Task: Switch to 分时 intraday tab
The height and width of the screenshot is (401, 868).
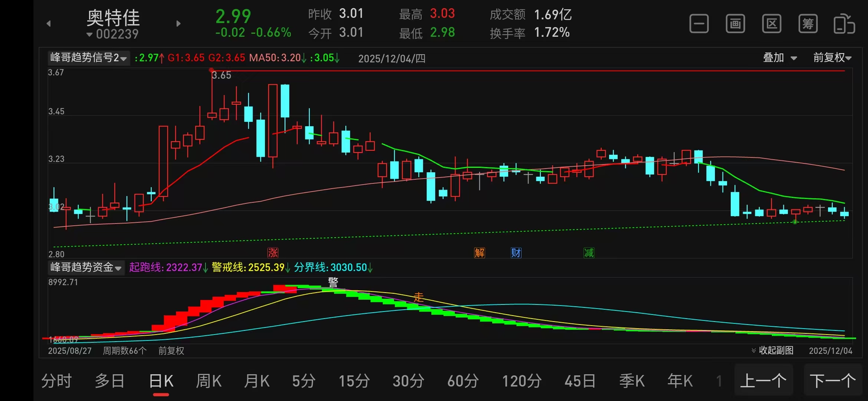Action: coord(56,381)
